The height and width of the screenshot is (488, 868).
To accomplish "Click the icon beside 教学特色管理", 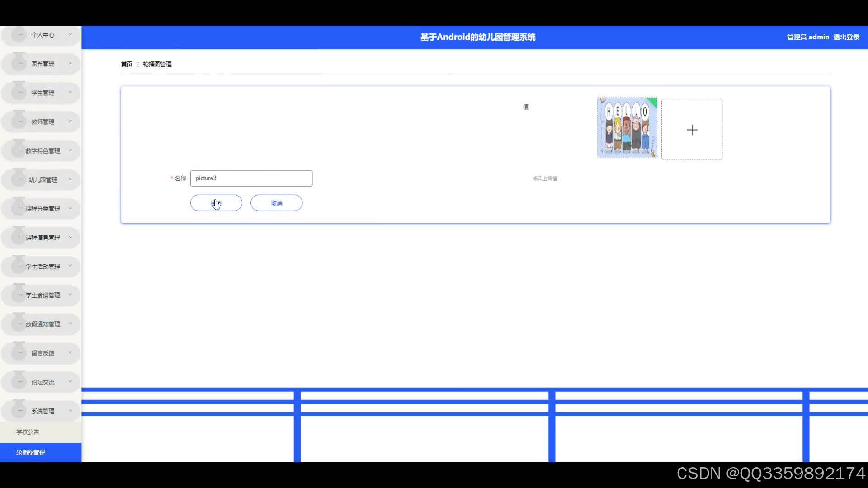I will click(x=19, y=149).
